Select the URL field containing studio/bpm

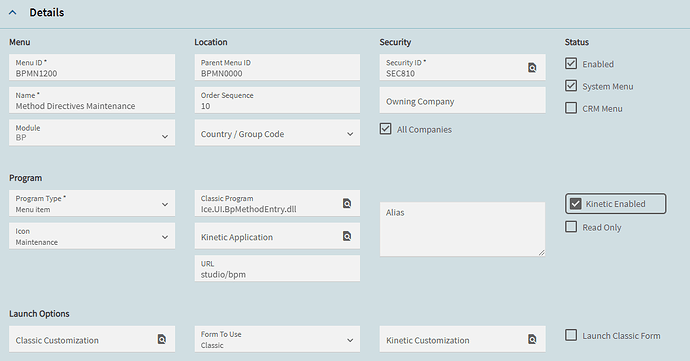click(277, 268)
